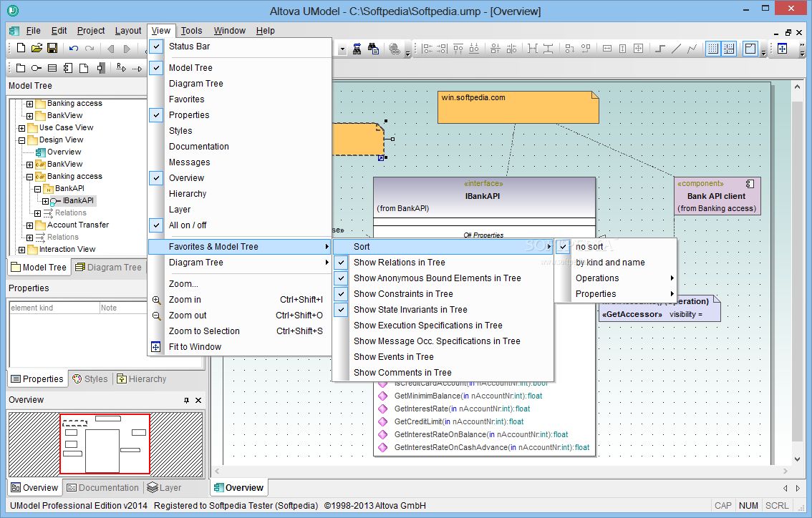The height and width of the screenshot is (518, 812).
Task: Click the direct line style icon
Action: click(x=677, y=49)
